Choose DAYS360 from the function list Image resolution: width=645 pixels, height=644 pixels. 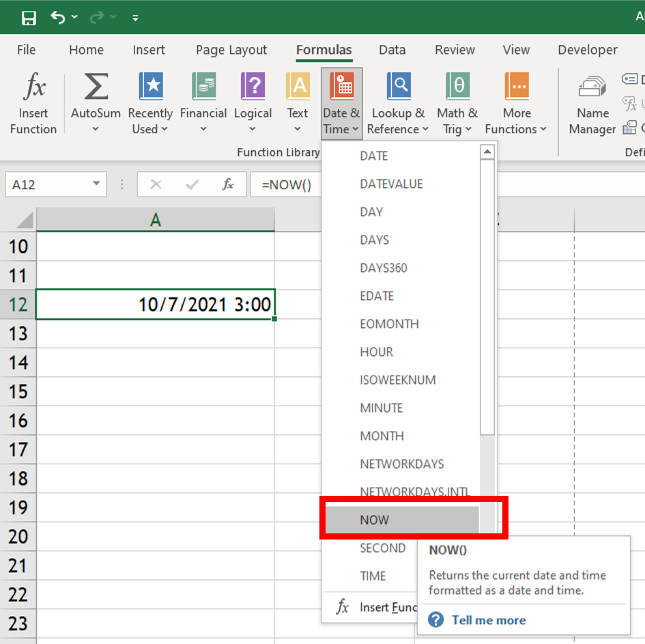point(401,268)
